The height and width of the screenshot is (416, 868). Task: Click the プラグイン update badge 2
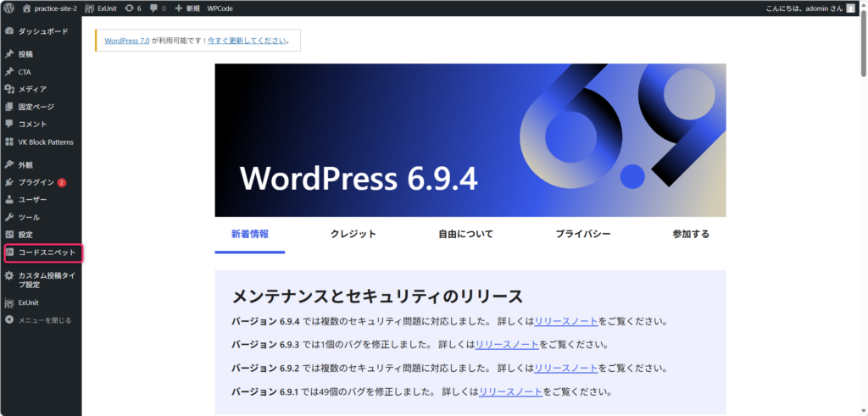click(61, 182)
